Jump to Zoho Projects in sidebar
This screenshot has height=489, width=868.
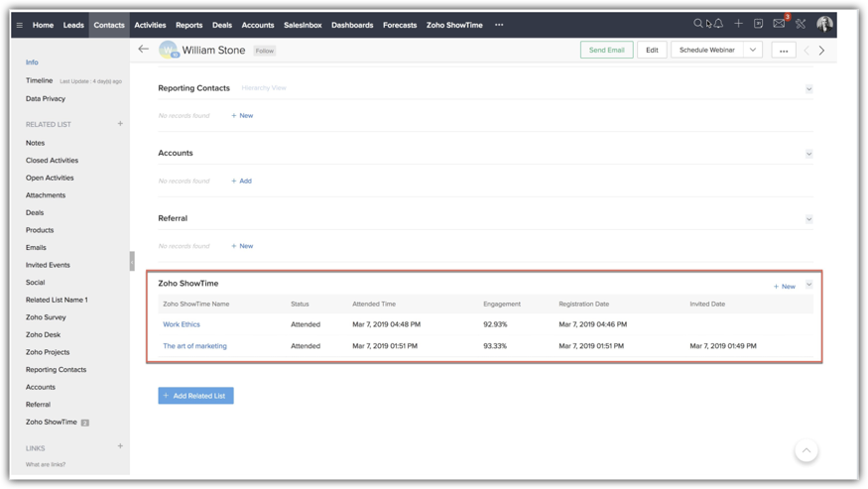[48, 352]
